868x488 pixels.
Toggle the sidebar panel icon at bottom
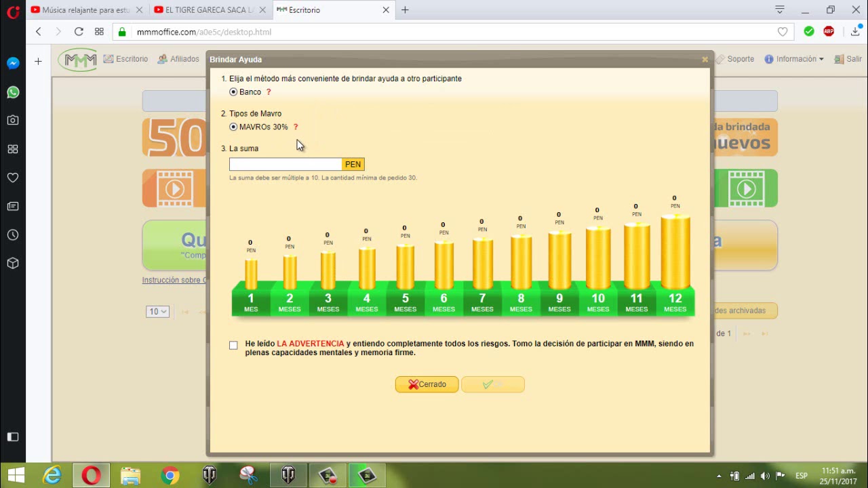[x=13, y=437]
